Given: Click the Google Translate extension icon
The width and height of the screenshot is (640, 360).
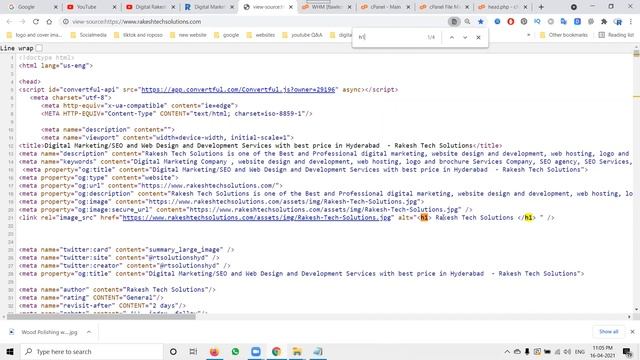Looking at the screenshot, I should 564,22.
